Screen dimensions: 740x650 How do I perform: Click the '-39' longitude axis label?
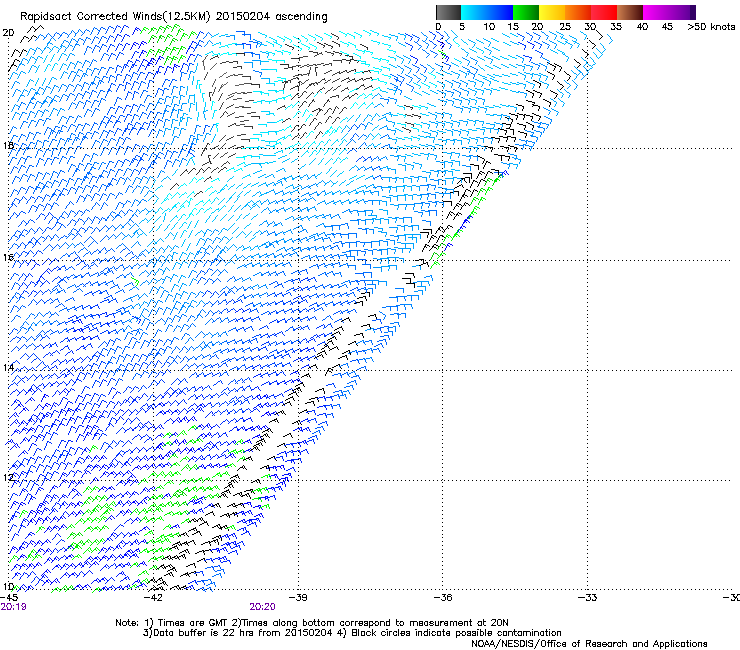[298, 598]
